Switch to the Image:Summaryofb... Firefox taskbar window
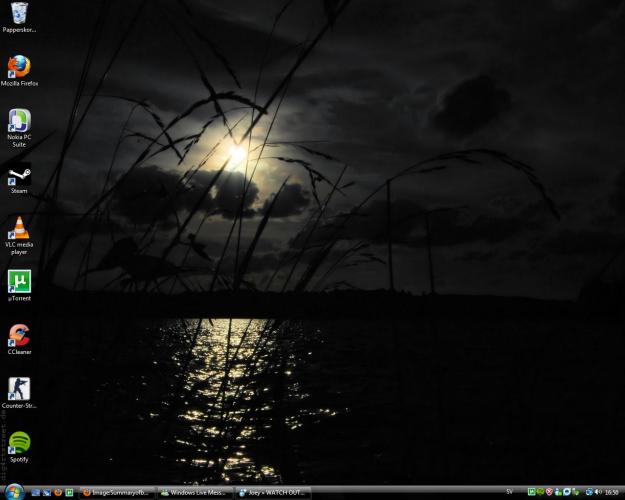Viewport: 625px width, 500px height. (118, 493)
